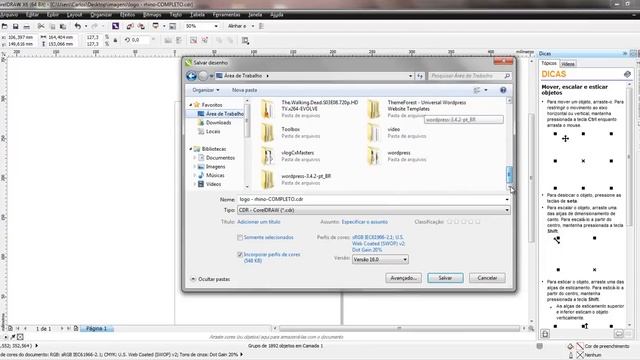
Task: Click the ungroup icon in property bar
Action: (193, 40)
